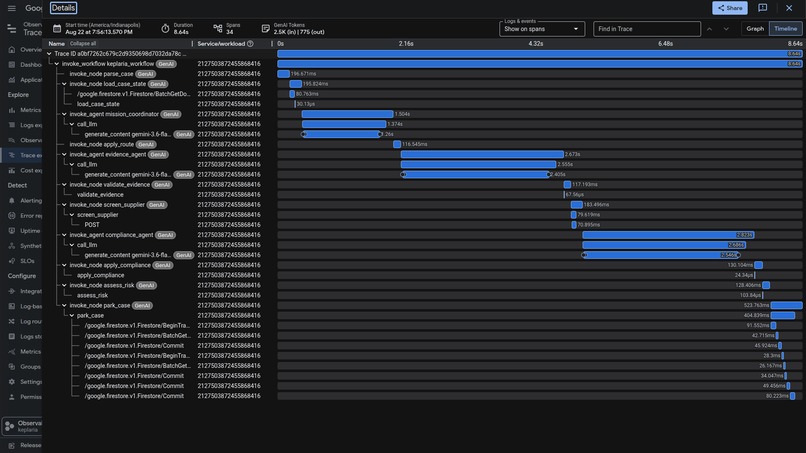Screen dimensions: 806x453
Task: Select the apply_compliance child span row
Action: point(424,275)
